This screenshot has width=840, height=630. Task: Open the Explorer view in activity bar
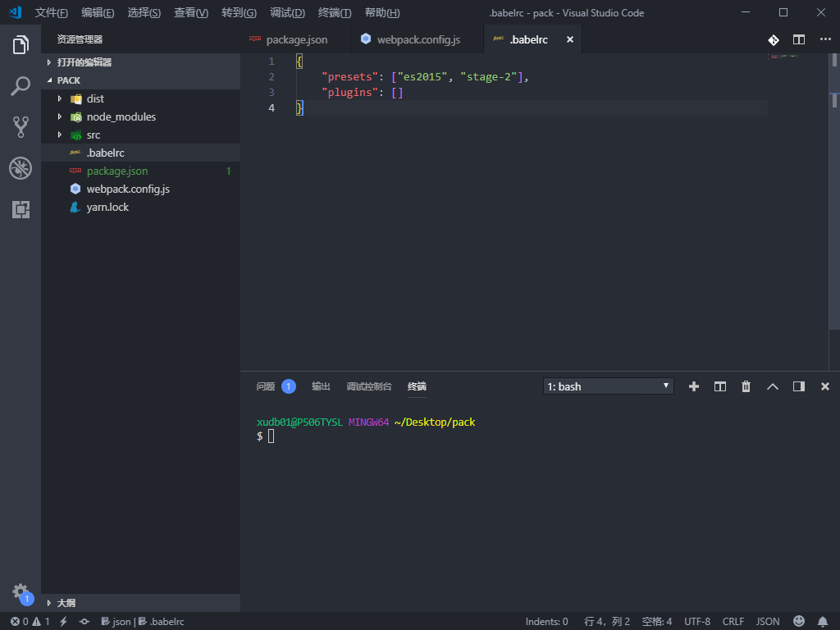pyautogui.click(x=21, y=45)
